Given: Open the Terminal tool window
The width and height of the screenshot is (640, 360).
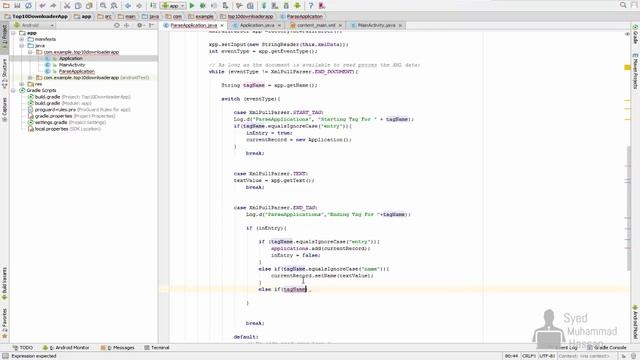Looking at the screenshot, I should point(157,348).
